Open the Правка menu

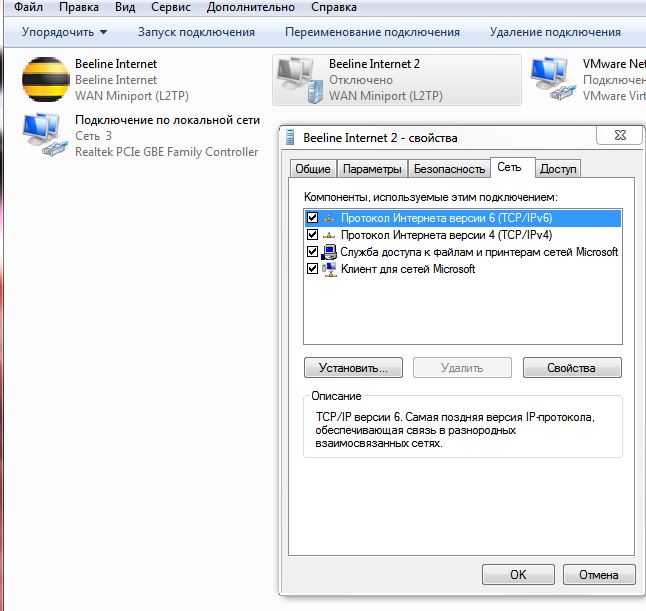(x=79, y=7)
